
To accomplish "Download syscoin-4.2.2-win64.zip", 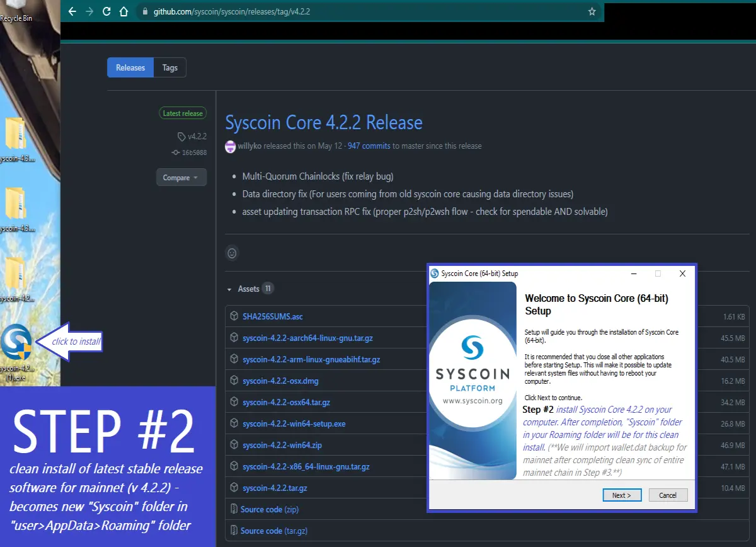I will click(x=282, y=445).
